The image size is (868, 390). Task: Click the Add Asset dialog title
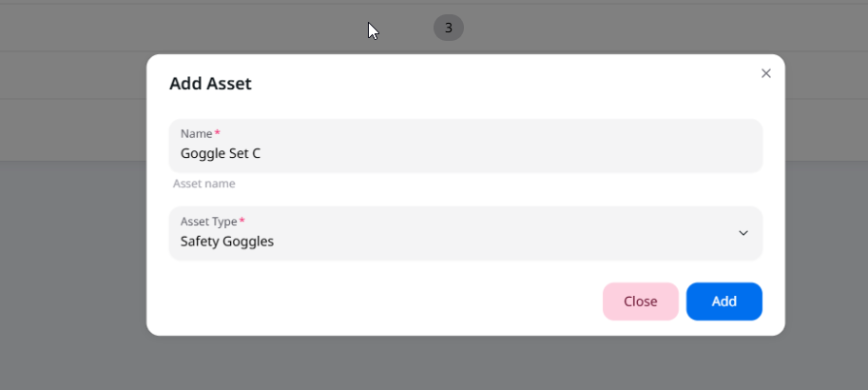210,84
